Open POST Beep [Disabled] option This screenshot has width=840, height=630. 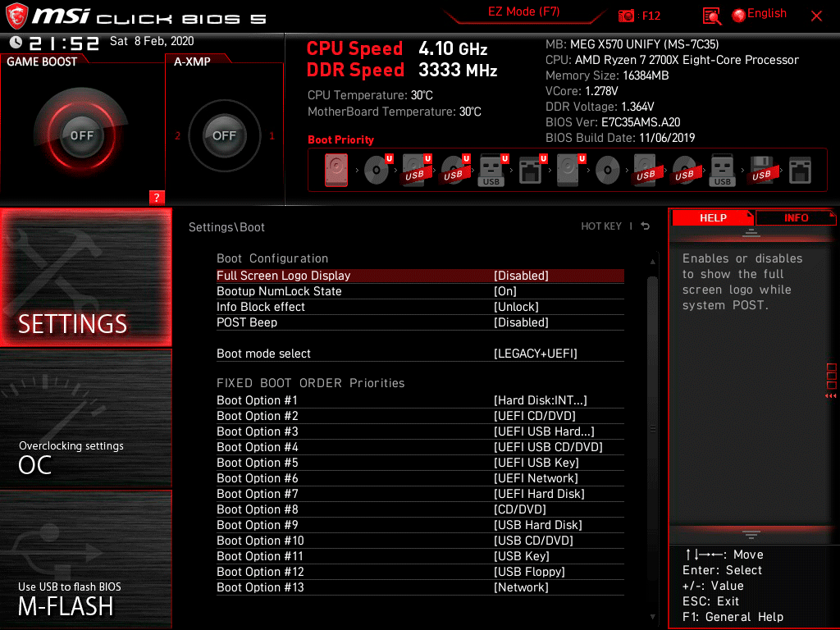point(521,322)
